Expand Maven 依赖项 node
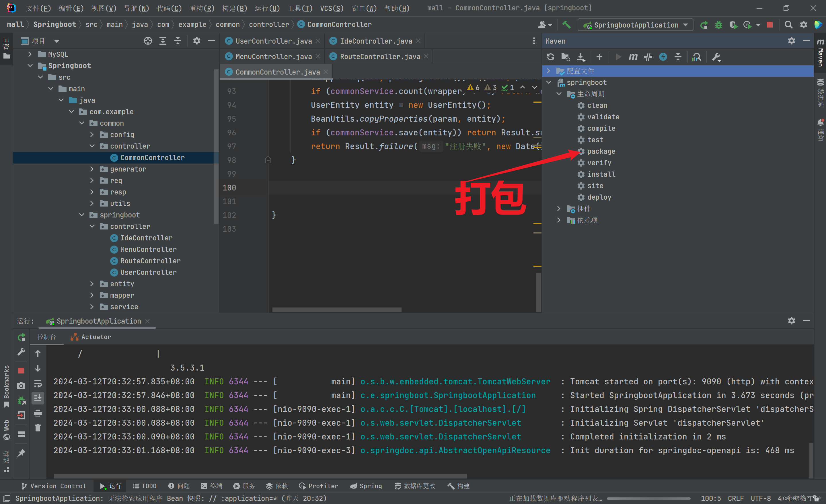This screenshot has height=504, width=826. (558, 220)
